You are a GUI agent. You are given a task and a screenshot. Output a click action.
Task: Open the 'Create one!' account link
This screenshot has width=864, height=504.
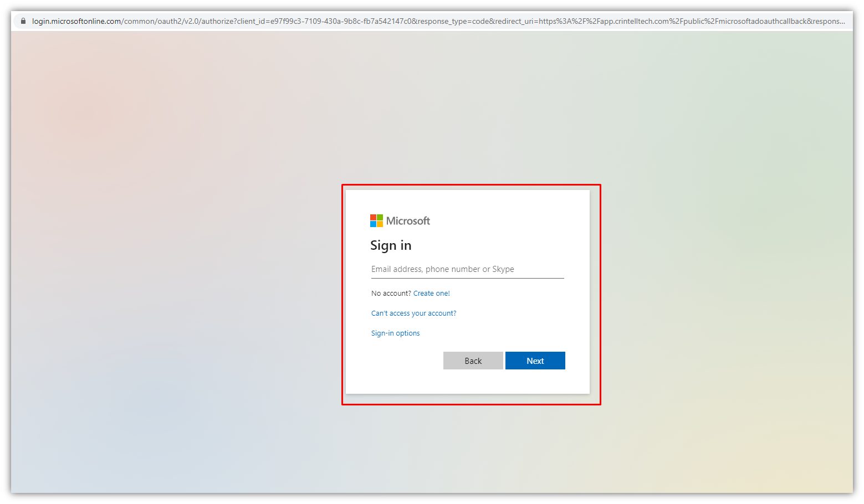pos(432,294)
